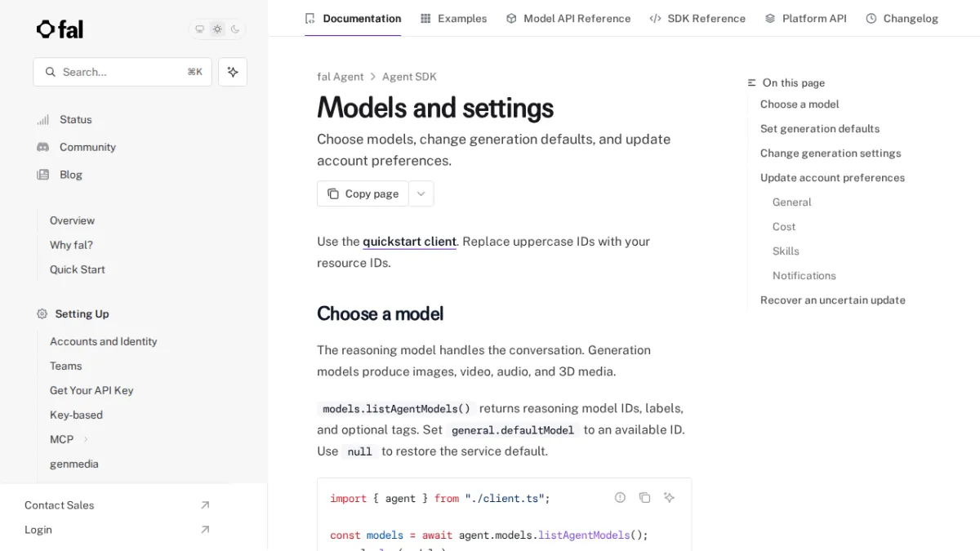The image size is (980, 551).
Task: Open the Quick Start page
Action: click(78, 269)
